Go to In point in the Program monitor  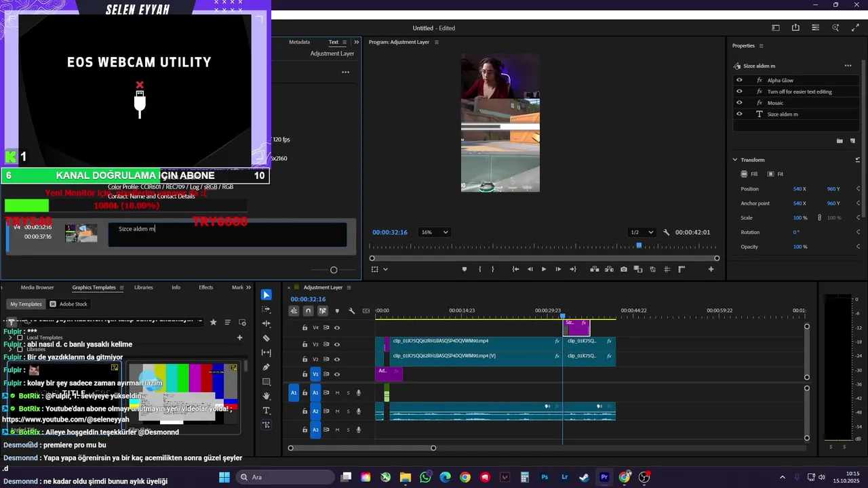point(515,269)
